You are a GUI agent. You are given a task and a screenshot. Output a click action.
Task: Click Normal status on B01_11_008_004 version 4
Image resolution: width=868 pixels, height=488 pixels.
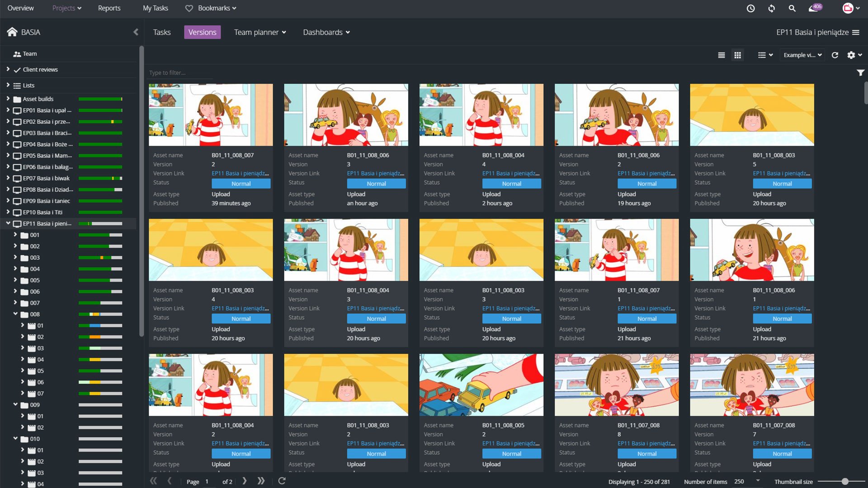(511, 183)
